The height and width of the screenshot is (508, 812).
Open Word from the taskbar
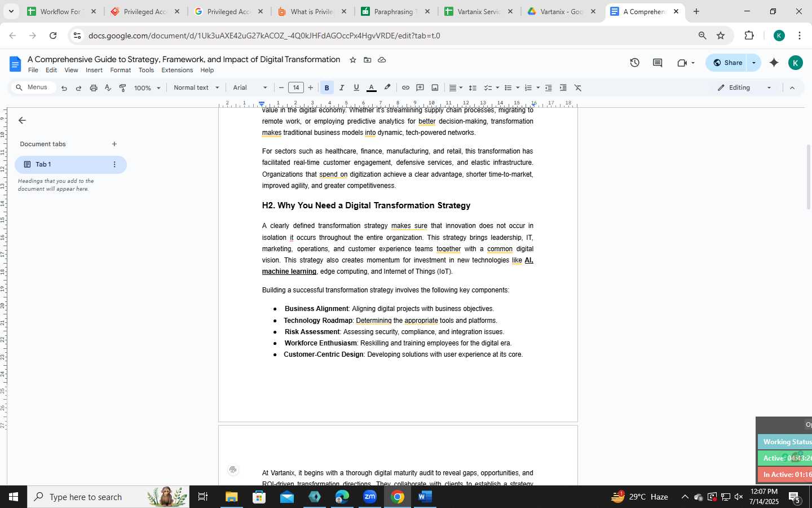coord(425,497)
